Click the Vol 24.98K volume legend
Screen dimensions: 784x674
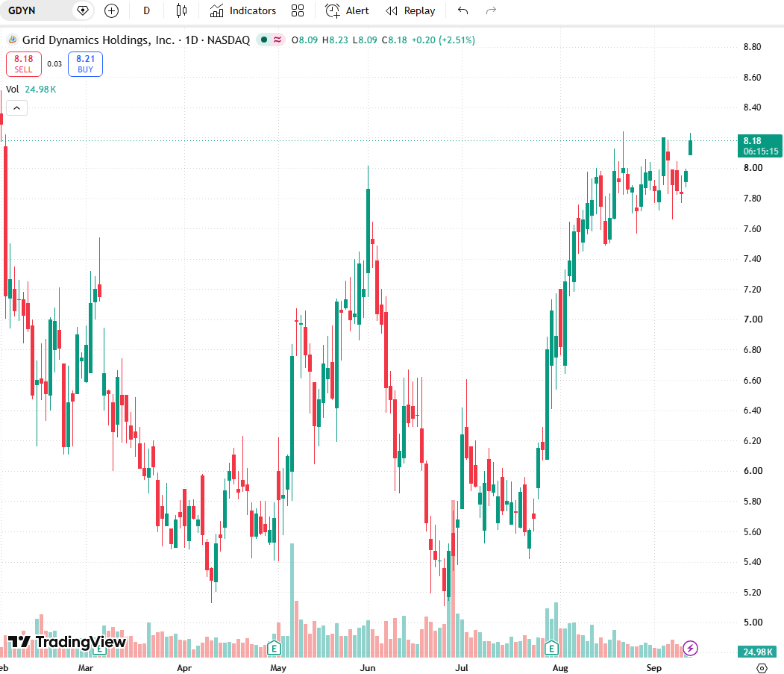pos(31,89)
